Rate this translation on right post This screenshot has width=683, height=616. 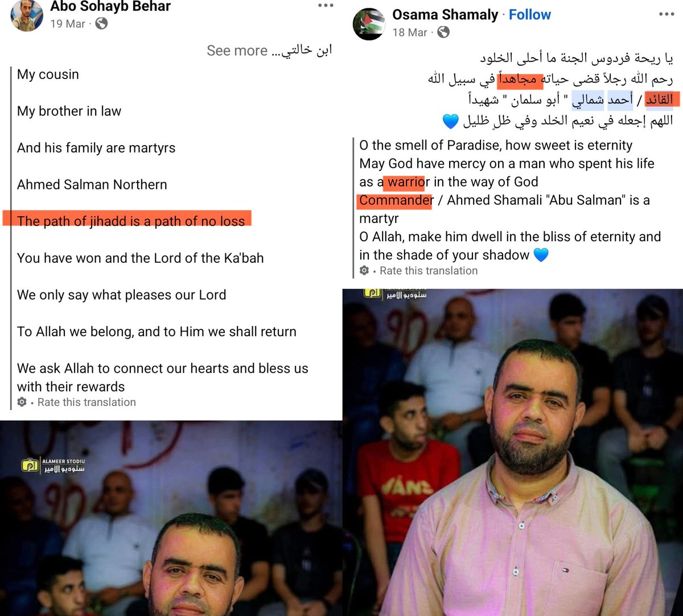pyautogui.click(x=429, y=271)
